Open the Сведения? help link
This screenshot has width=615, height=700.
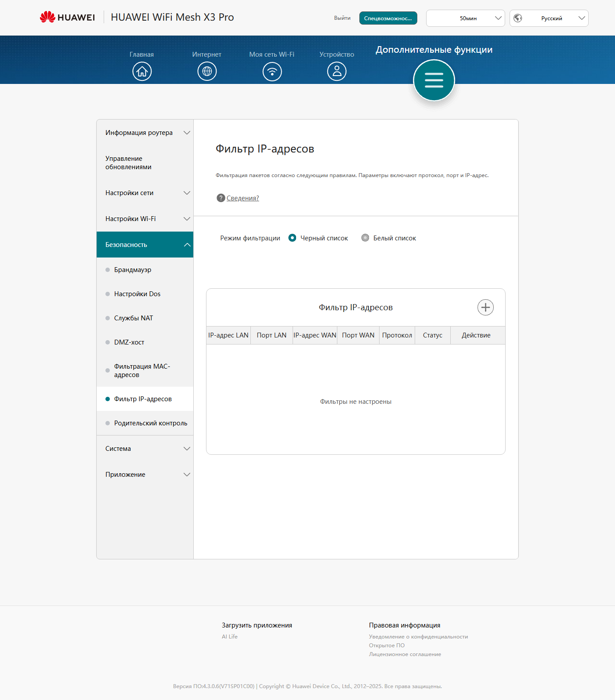click(x=243, y=198)
